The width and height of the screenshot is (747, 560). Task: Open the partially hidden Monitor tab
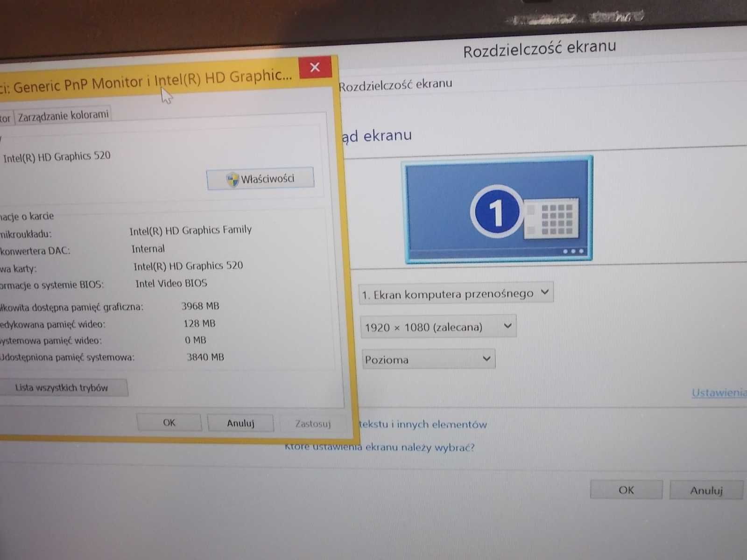6,118
